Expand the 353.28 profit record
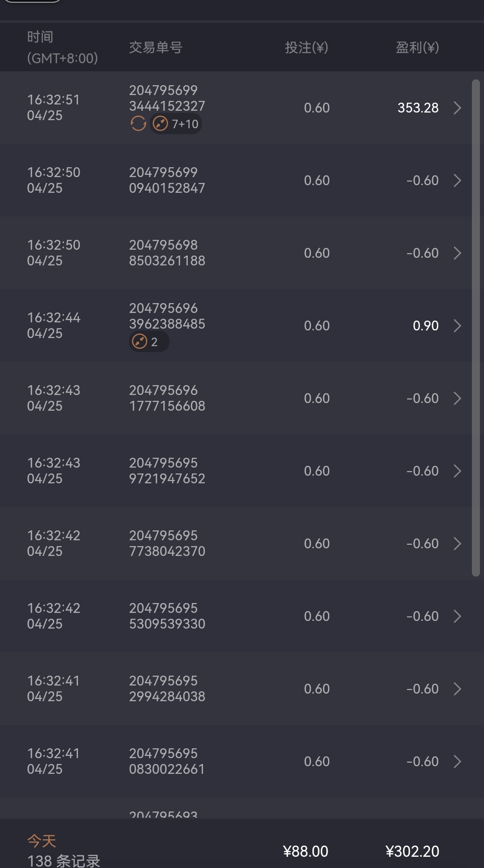 (457, 108)
